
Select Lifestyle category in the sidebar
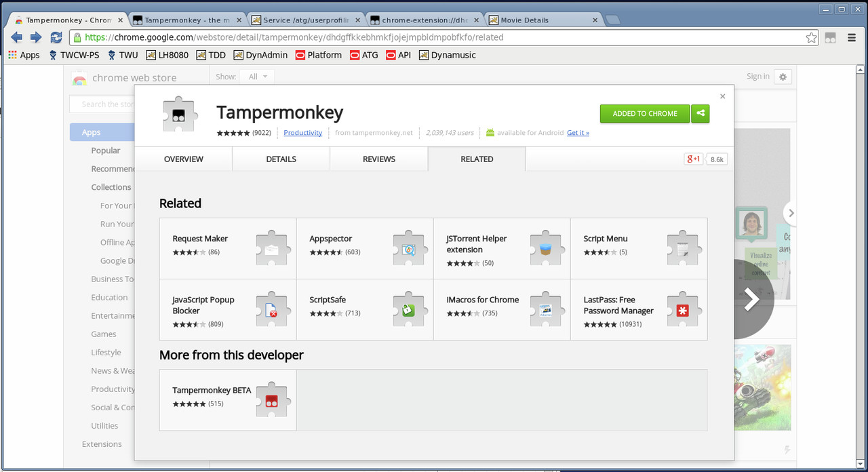106,353
